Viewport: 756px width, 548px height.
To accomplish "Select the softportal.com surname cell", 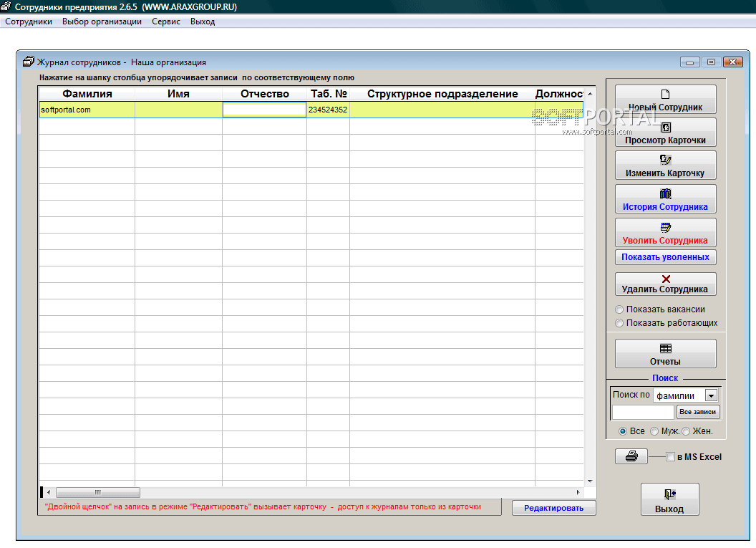I will (x=87, y=110).
